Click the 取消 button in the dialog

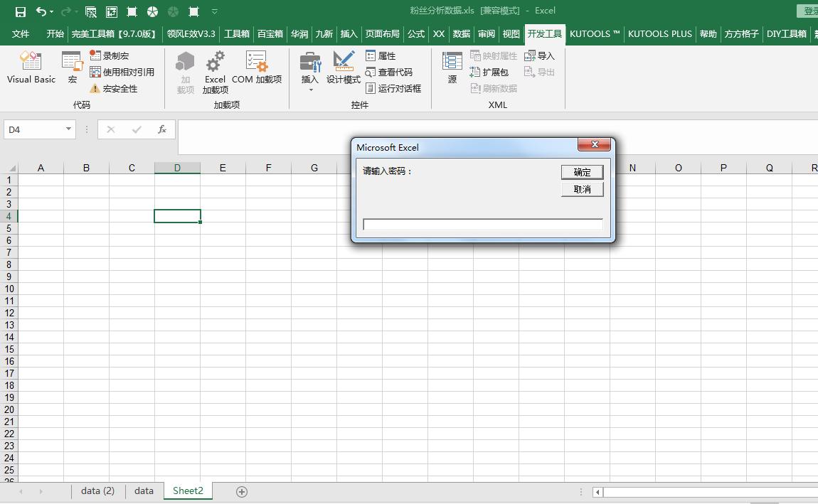582,189
